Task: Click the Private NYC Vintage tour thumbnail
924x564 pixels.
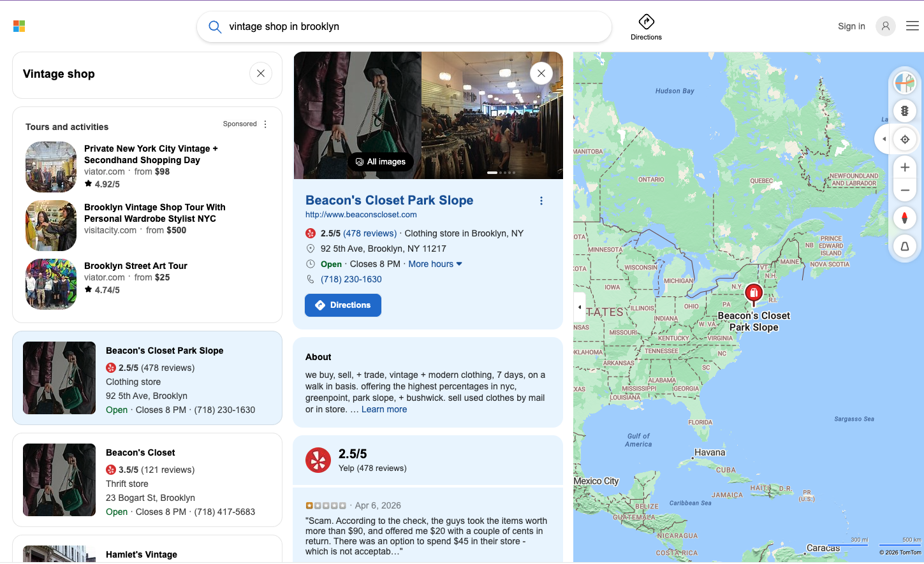Action: 51,167
